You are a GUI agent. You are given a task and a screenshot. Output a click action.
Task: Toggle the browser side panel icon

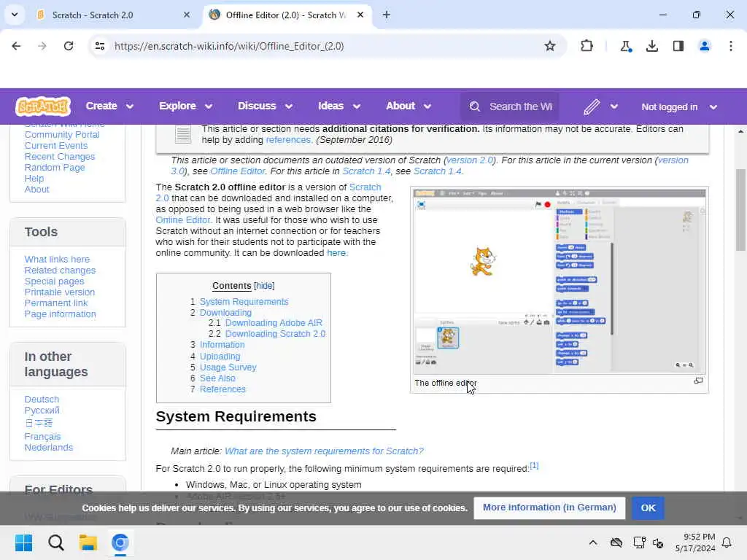[x=678, y=46]
